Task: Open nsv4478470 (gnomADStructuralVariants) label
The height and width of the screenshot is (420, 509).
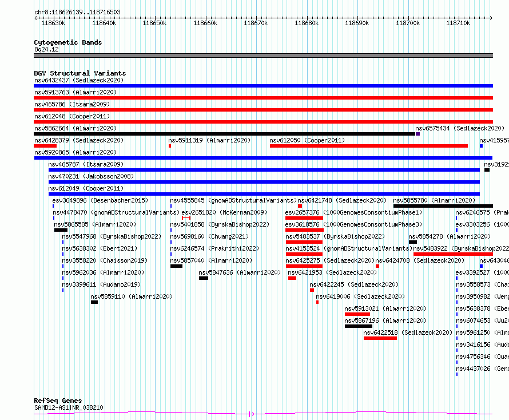Action: pyautogui.click(x=116, y=212)
